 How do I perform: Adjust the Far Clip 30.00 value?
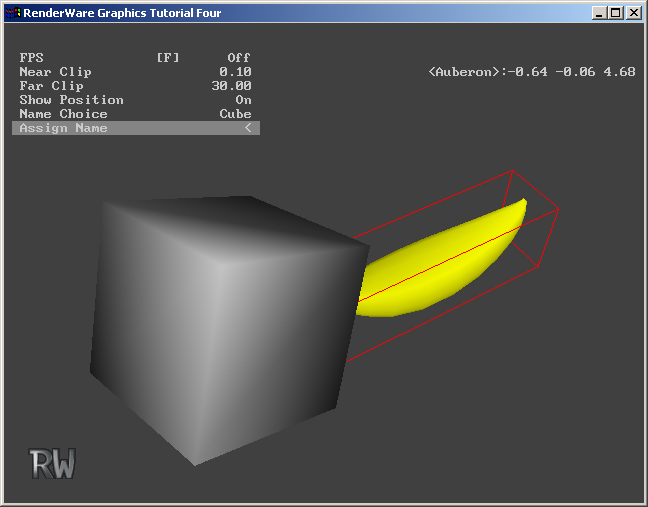[x=231, y=86]
